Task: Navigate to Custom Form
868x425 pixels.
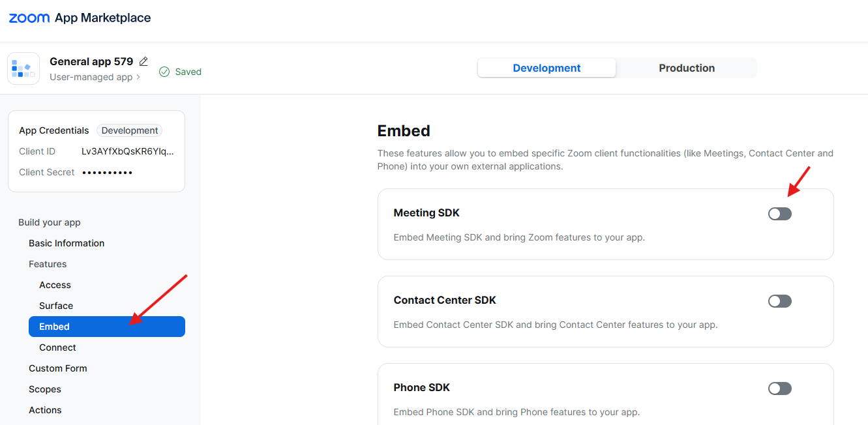Action: point(58,368)
